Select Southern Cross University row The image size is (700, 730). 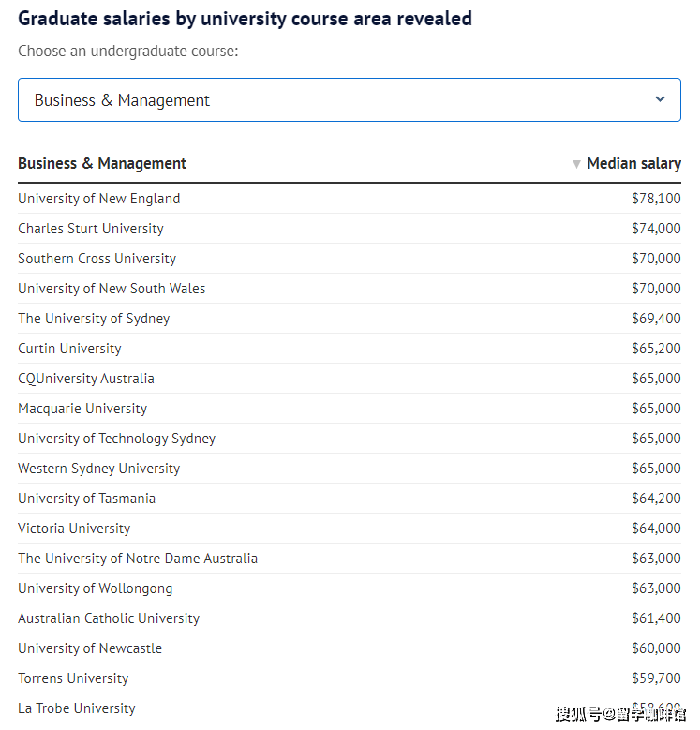coord(350,259)
